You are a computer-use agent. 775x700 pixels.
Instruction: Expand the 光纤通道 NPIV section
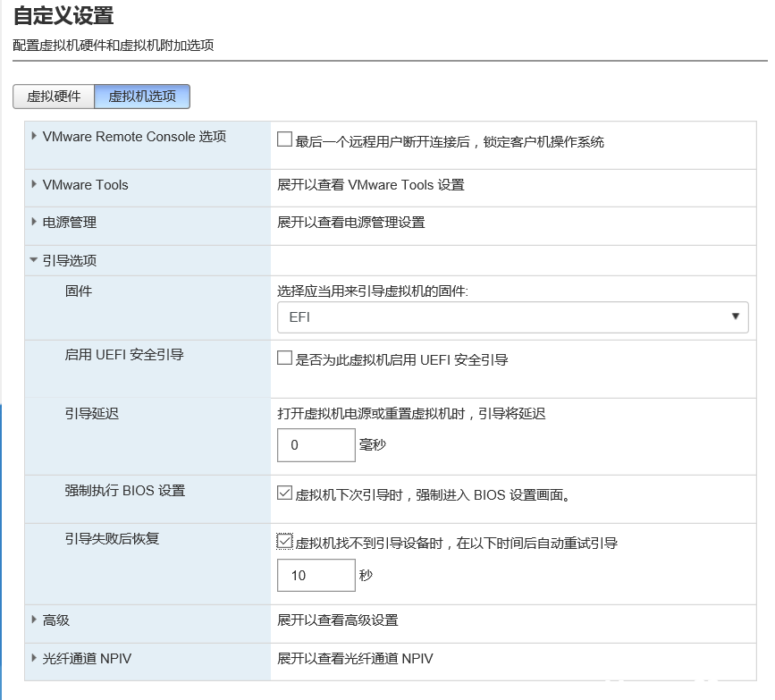[35, 659]
